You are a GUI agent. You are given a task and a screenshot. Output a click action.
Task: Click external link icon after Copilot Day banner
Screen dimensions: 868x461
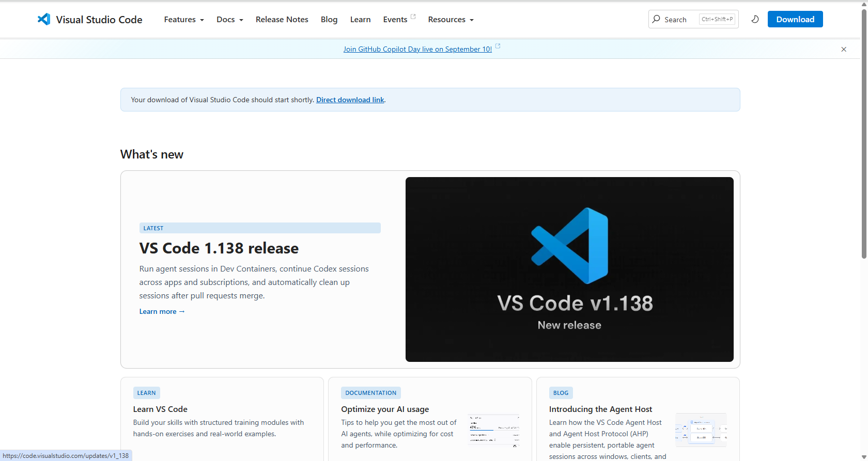pyautogui.click(x=498, y=46)
